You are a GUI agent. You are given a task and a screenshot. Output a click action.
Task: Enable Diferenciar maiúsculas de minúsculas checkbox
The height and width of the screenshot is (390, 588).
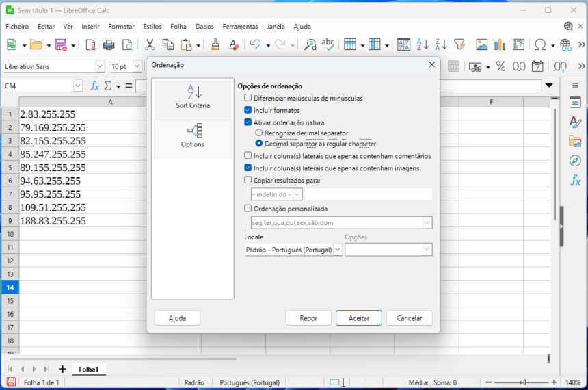click(248, 98)
